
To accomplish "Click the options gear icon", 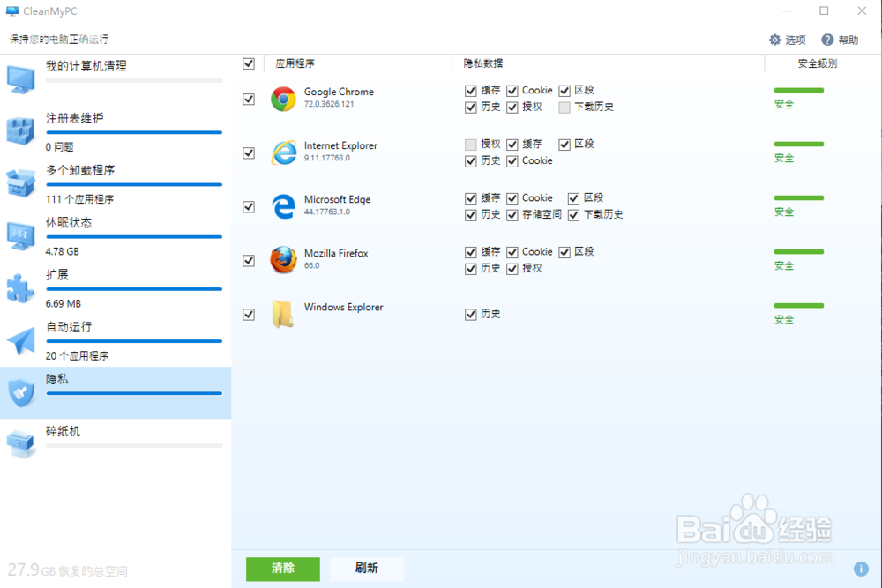I will (x=775, y=40).
